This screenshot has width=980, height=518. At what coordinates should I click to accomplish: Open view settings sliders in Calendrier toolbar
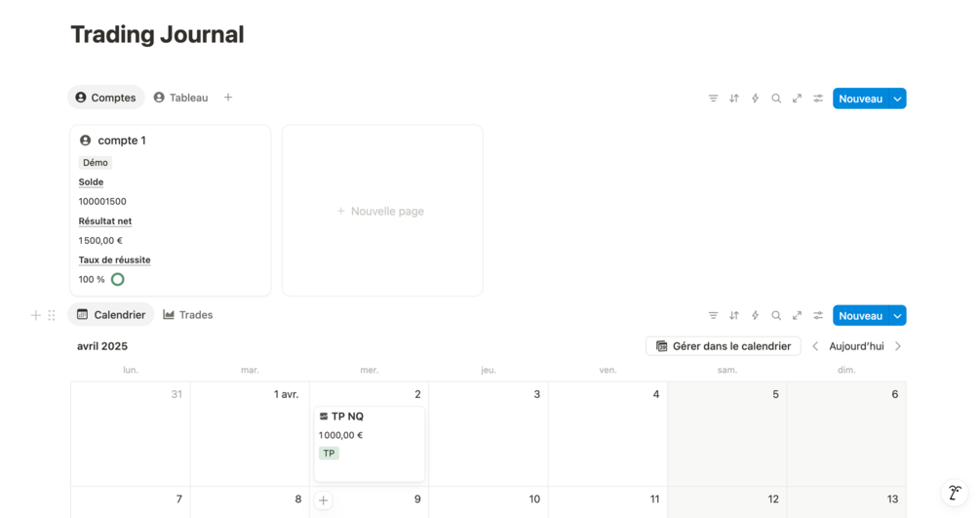tap(818, 315)
